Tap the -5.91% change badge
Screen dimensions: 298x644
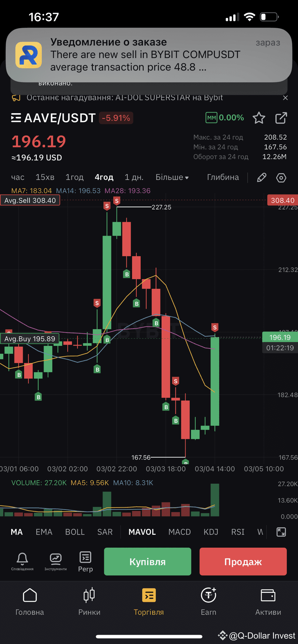point(116,118)
